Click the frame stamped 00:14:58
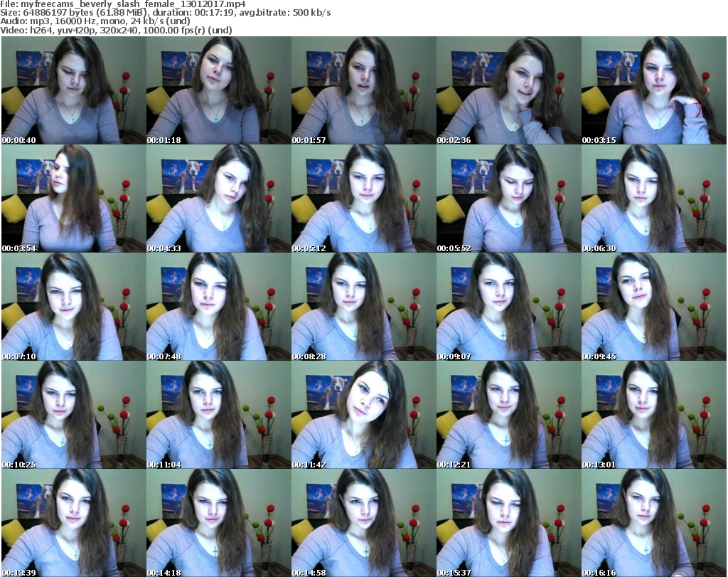This screenshot has height=577, width=728. coord(363,523)
